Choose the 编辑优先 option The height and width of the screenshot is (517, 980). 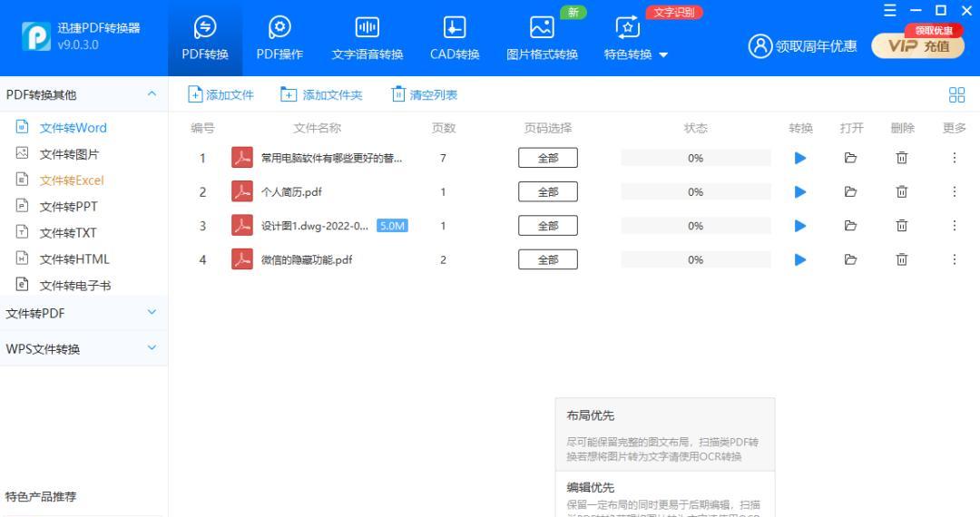pyautogui.click(x=665, y=494)
